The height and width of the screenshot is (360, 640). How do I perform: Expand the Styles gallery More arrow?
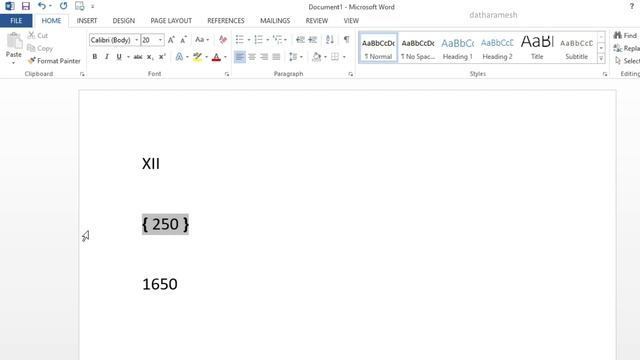click(601, 59)
